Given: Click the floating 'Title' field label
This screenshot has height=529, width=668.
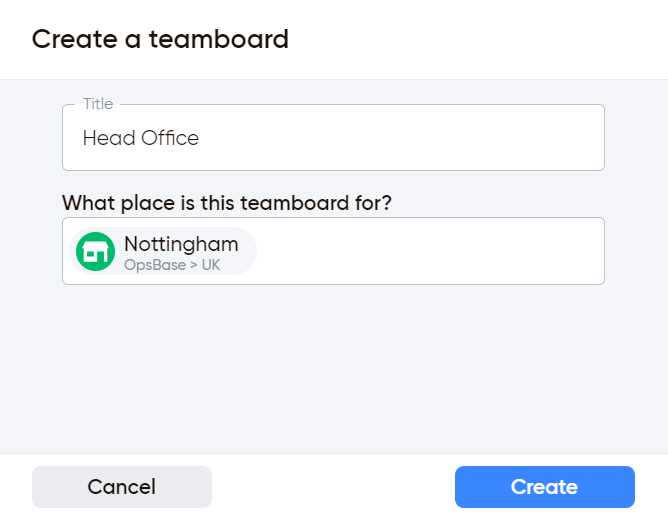Looking at the screenshot, I should coord(98,104).
